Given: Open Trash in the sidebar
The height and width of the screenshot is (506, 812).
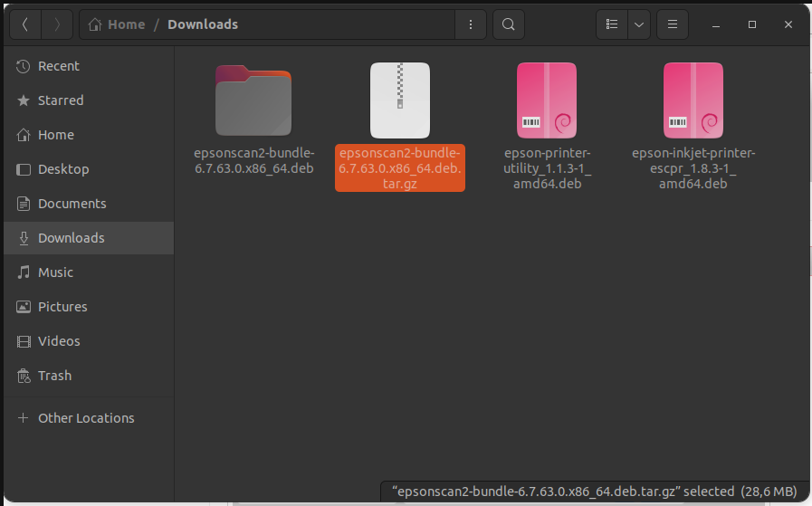Looking at the screenshot, I should 89,376.
